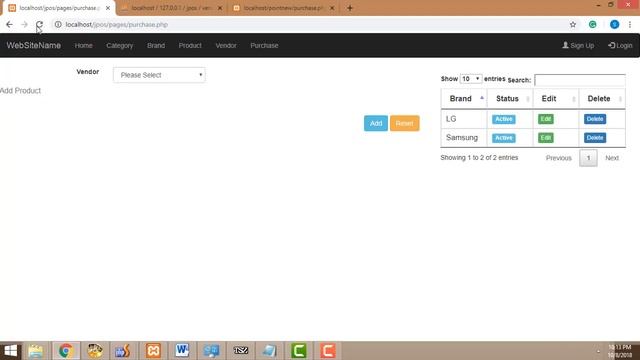Open the Chrome profile avatar

click(614, 24)
